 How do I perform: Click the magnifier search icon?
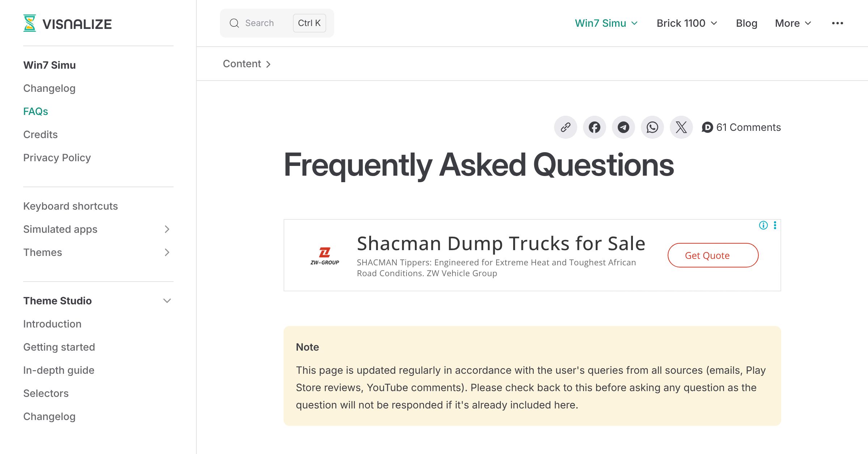[x=234, y=23]
